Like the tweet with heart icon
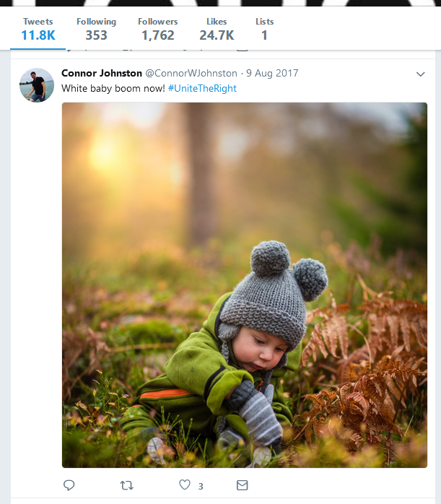 pyautogui.click(x=185, y=485)
